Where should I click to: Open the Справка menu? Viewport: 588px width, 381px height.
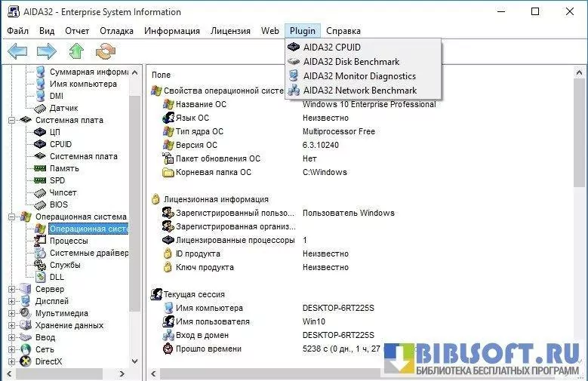point(343,31)
